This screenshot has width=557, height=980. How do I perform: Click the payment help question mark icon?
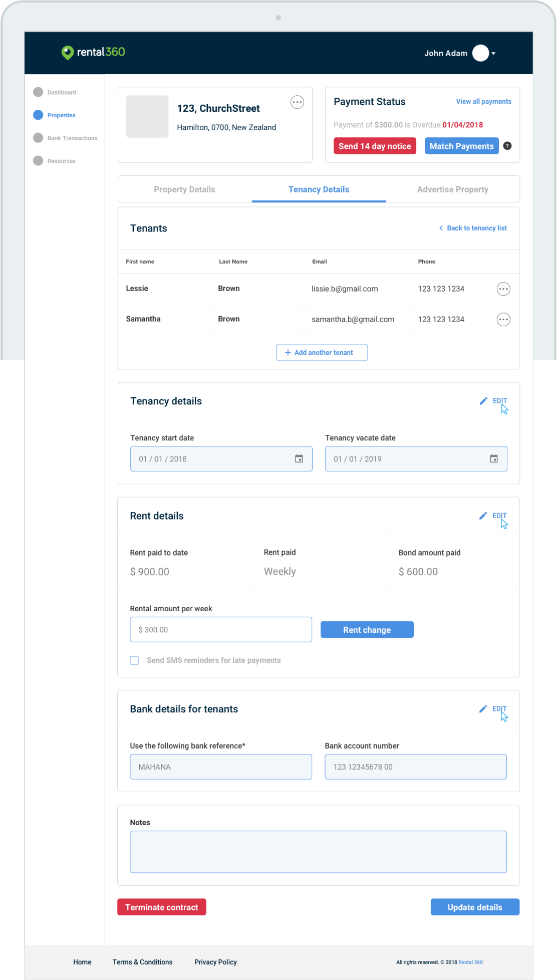click(507, 146)
